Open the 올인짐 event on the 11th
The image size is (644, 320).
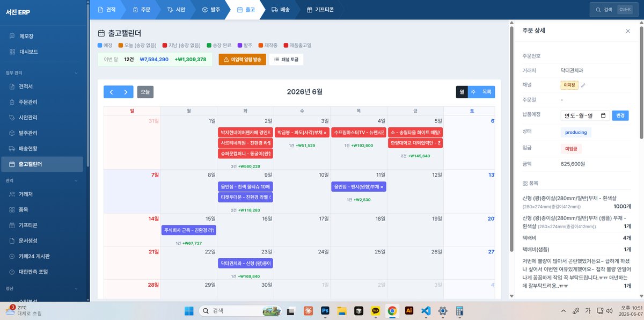(x=359, y=187)
